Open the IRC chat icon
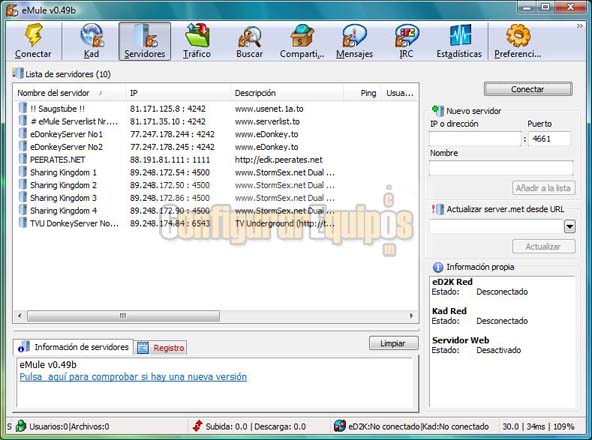This screenshot has width=592, height=440. [x=406, y=36]
